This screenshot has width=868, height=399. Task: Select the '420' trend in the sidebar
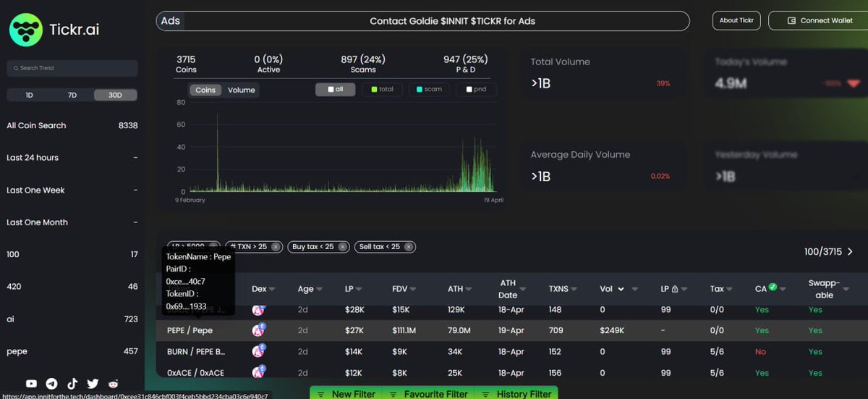pyautogui.click(x=72, y=287)
